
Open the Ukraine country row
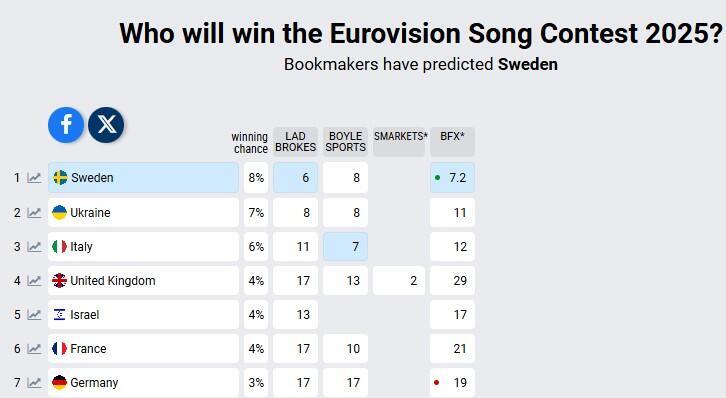tap(144, 213)
